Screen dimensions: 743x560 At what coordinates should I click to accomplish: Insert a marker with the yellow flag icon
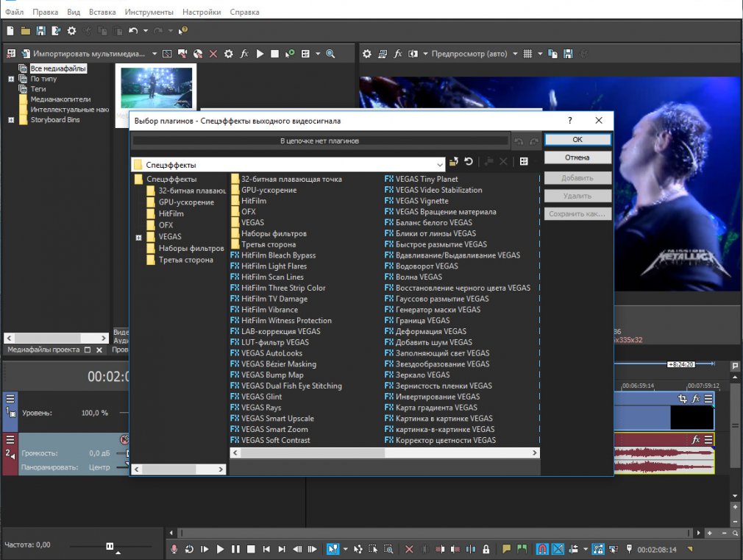[507, 549]
